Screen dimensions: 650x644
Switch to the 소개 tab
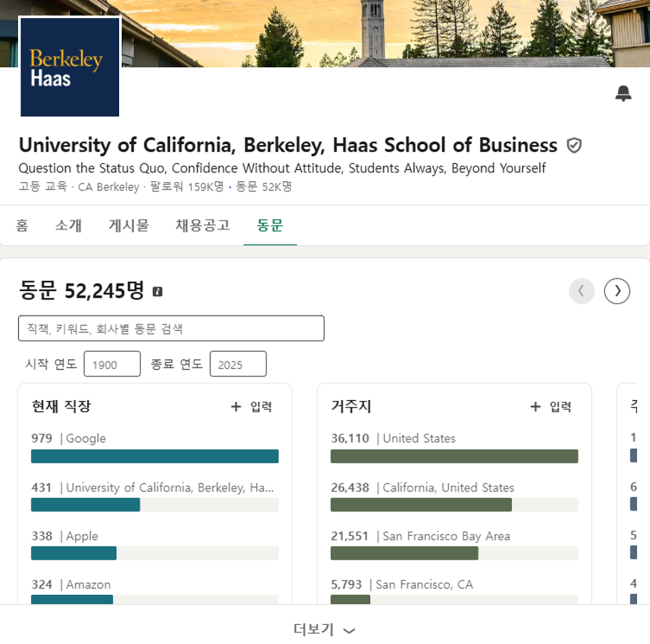[x=69, y=225]
